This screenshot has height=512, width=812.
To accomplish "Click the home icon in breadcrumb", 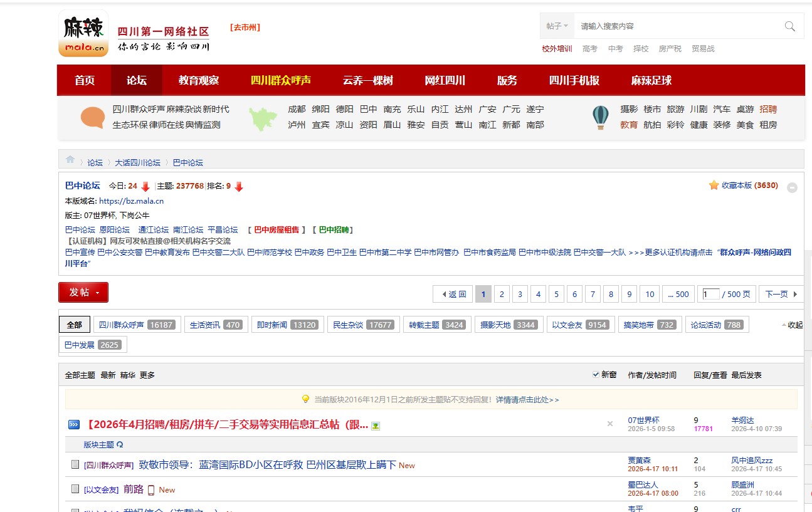I will pyautogui.click(x=70, y=160).
